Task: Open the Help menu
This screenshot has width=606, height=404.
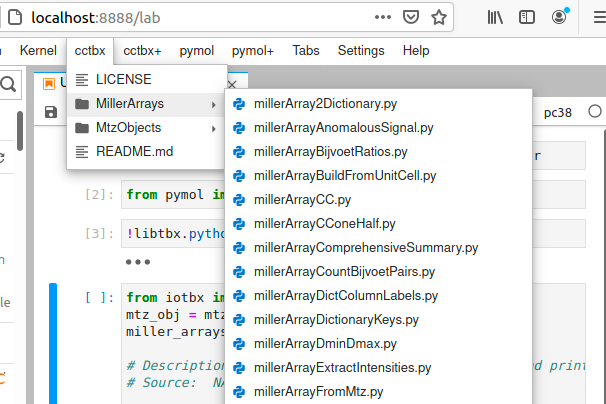Action: (x=416, y=51)
